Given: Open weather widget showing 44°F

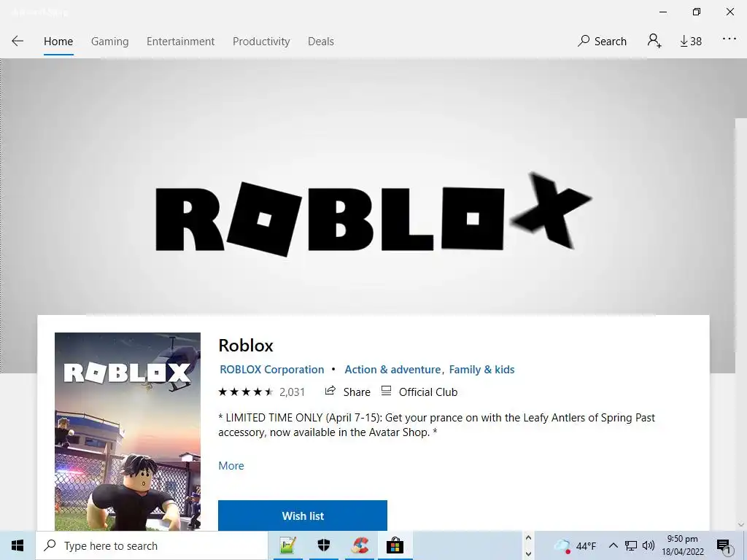Looking at the screenshot, I should click(576, 545).
